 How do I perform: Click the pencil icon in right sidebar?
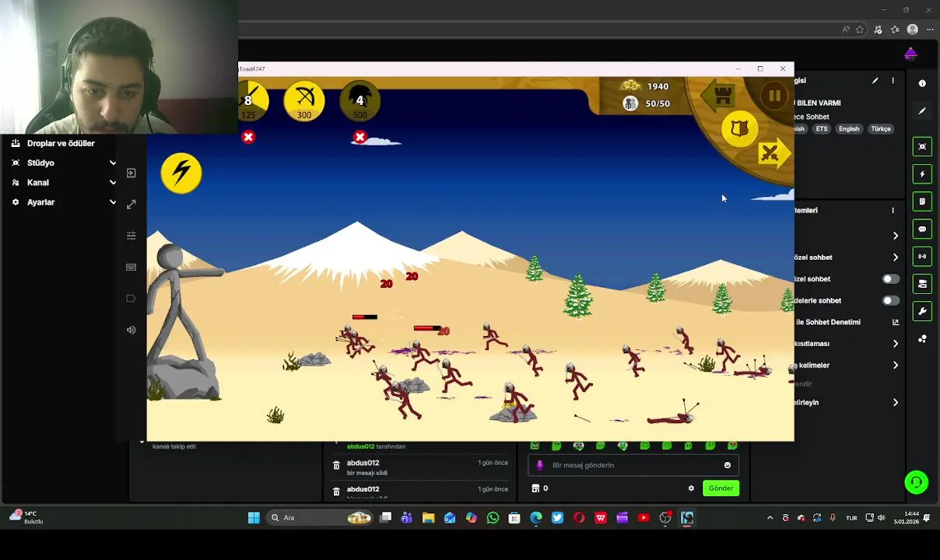pyautogui.click(x=922, y=111)
